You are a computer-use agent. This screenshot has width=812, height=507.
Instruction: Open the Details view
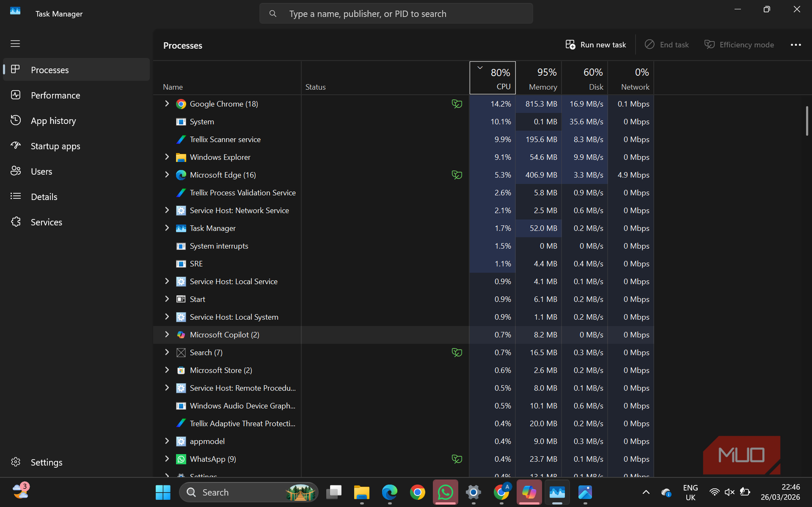(44, 196)
